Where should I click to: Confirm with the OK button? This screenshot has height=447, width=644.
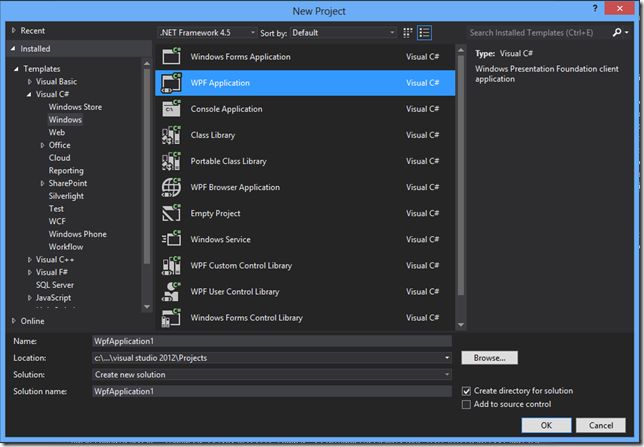tap(546, 425)
